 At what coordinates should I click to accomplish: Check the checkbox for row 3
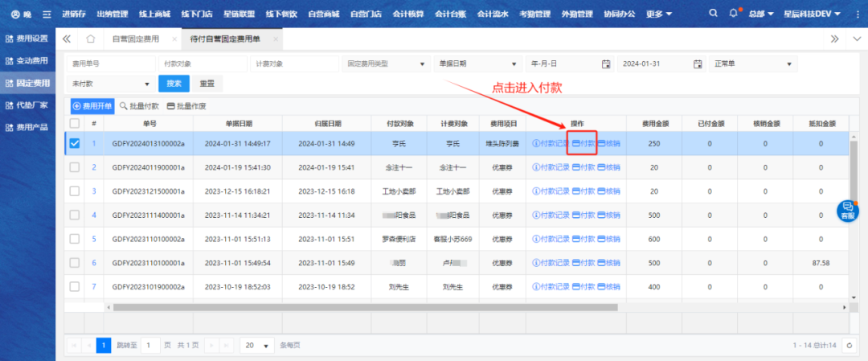pos(75,191)
